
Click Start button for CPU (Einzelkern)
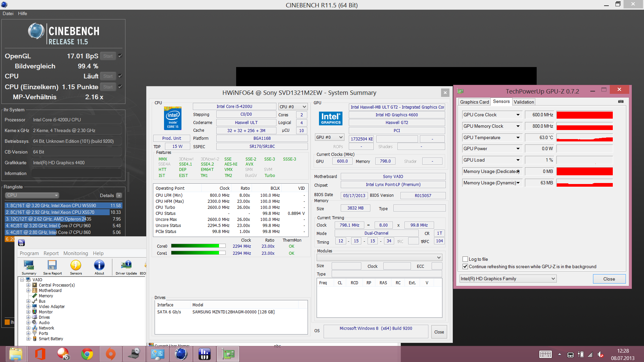click(x=108, y=87)
